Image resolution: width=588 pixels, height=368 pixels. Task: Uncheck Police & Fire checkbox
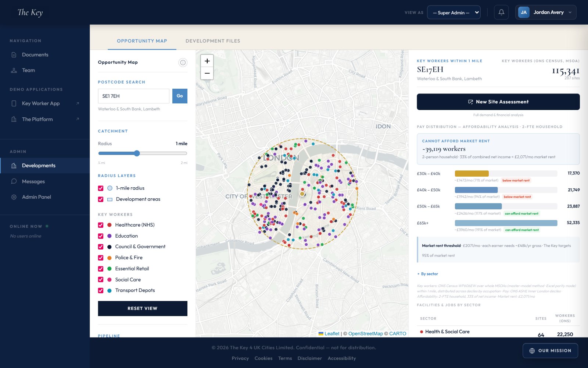coord(101,258)
